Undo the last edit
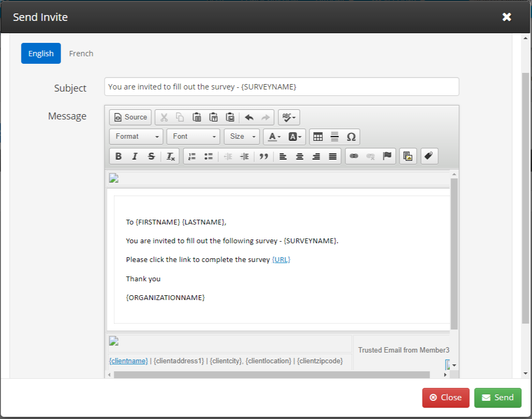The image size is (532, 419). pyautogui.click(x=249, y=117)
